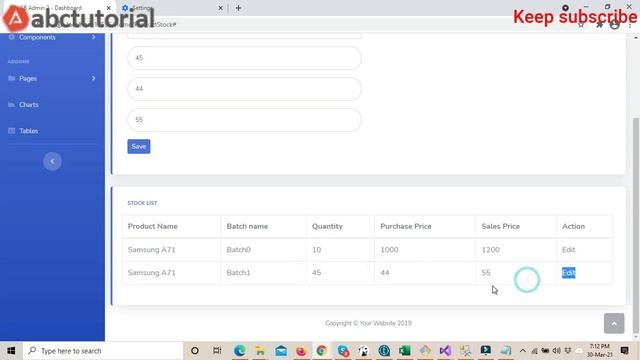Show hidden system tray icons
Image resolution: width=640 pixels, height=360 pixels.
coord(522,351)
